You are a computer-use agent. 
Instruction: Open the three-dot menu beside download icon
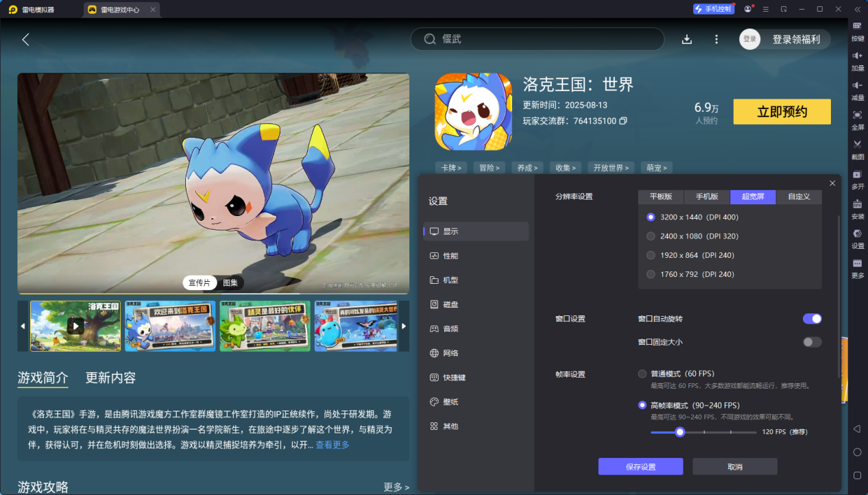716,40
